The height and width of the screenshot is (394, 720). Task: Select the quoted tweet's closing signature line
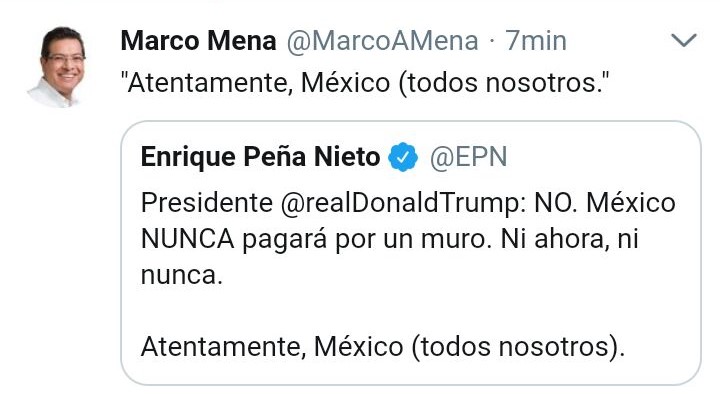(x=383, y=347)
